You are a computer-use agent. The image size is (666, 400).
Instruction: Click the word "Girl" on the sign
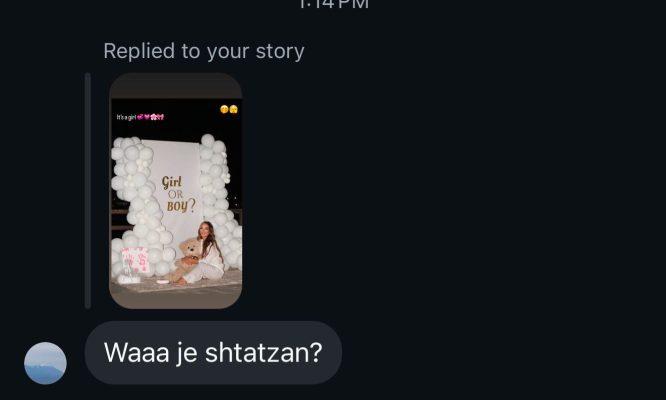[x=172, y=183]
